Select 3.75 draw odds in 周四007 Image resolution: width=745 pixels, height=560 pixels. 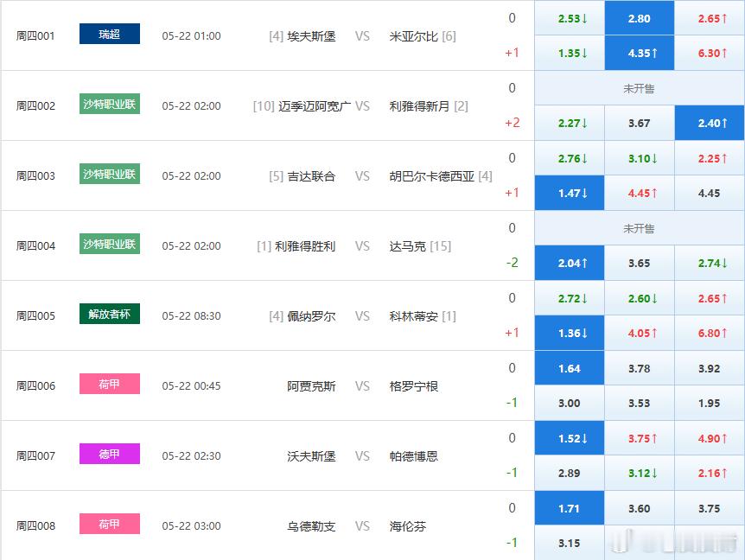[x=639, y=438]
